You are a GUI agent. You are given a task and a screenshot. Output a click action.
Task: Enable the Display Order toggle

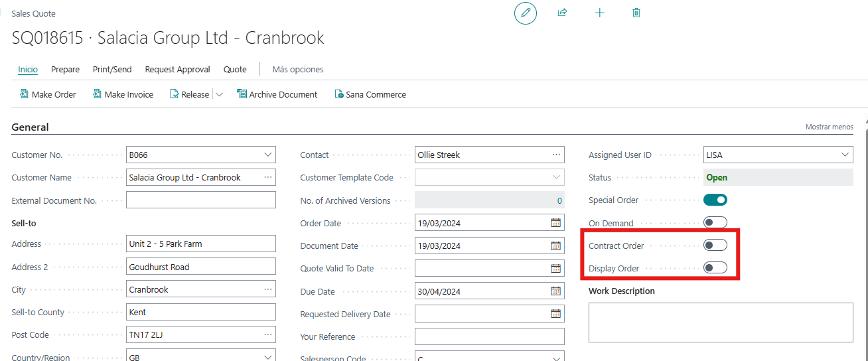coord(715,268)
